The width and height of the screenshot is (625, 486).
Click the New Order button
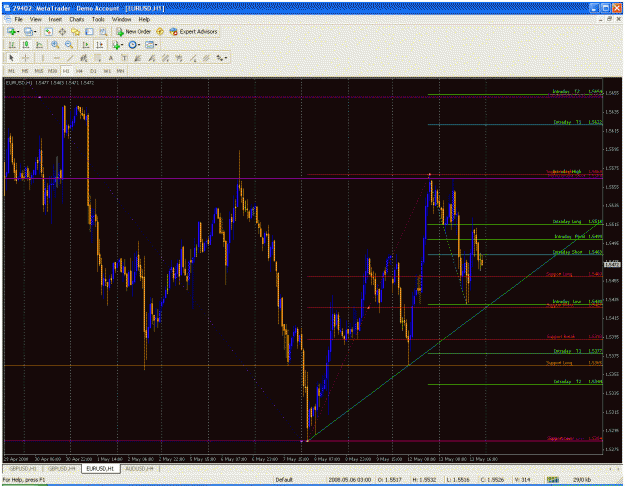134,31
